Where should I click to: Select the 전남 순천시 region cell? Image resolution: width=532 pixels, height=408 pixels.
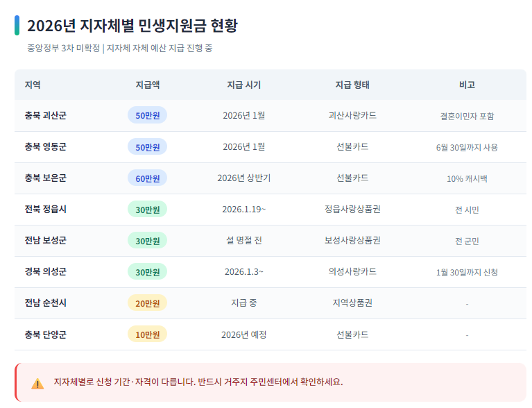46,303
